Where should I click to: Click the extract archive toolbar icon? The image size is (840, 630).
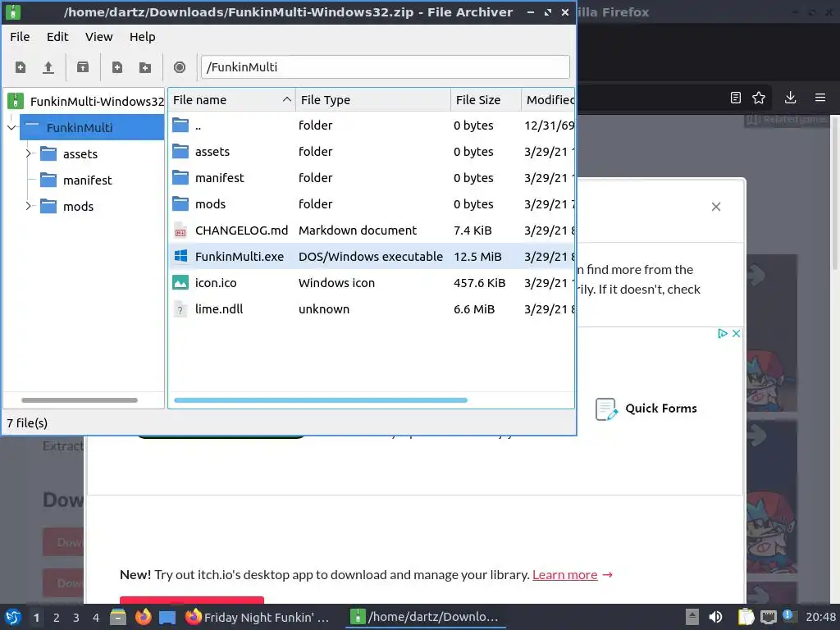(x=83, y=67)
